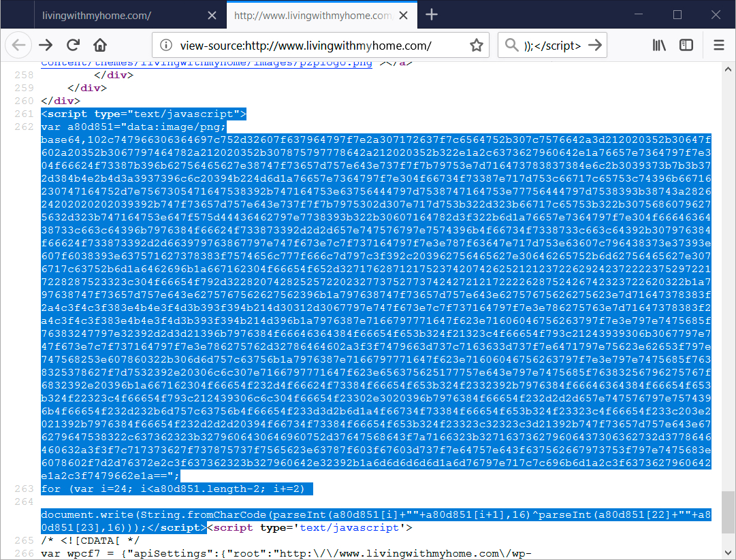Open a new tab
The height and width of the screenshot is (560, 736).
tap(432, 15)
